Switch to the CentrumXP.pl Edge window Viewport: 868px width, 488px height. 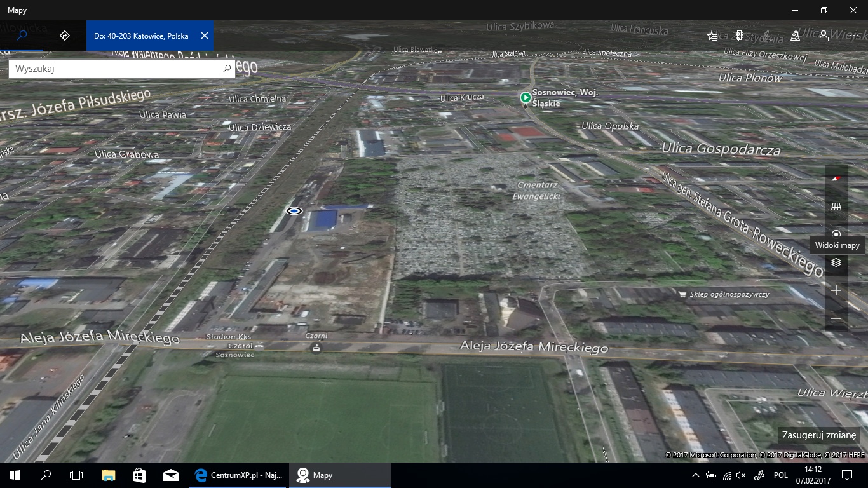(x=238, y=475)
